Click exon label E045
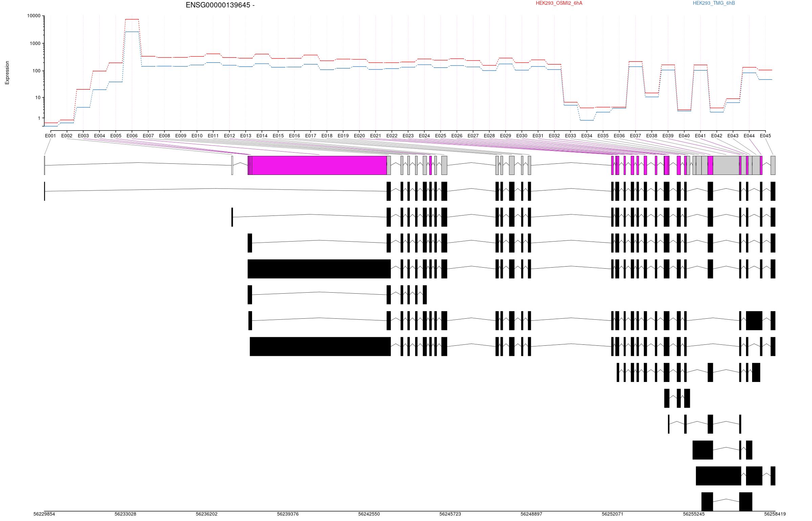 point(765,136)
